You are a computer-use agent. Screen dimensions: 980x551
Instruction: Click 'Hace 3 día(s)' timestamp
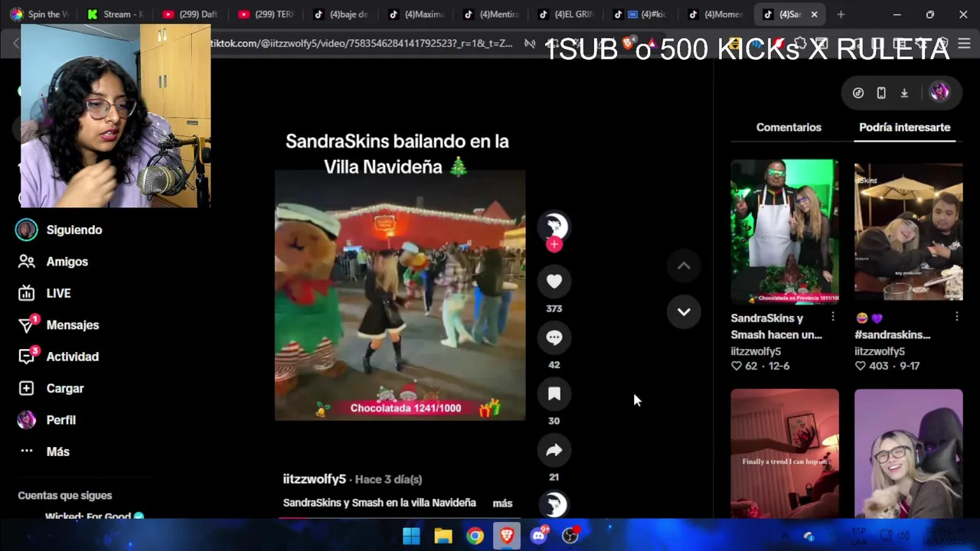click(388, 479)
